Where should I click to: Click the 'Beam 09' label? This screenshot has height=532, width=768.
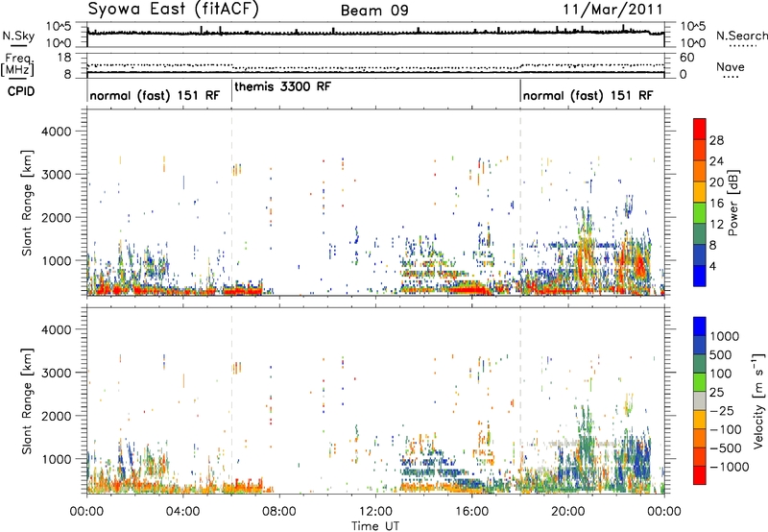[374, 11]
